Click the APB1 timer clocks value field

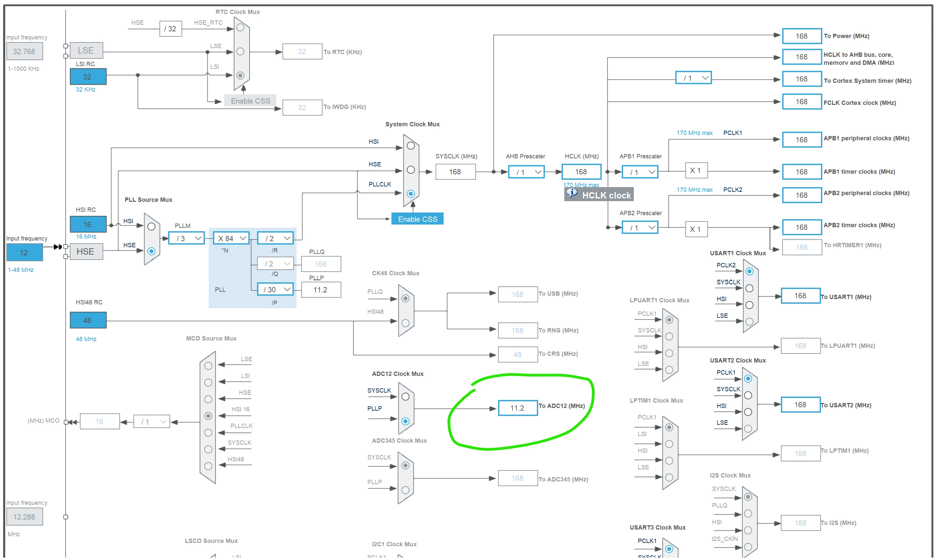point(802,172)
